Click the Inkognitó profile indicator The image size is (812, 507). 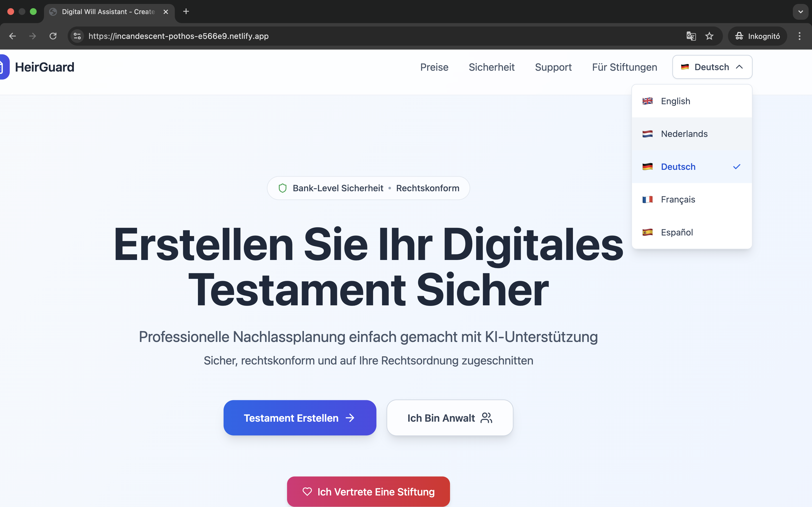pyautogui.click(x=757, y=36)
